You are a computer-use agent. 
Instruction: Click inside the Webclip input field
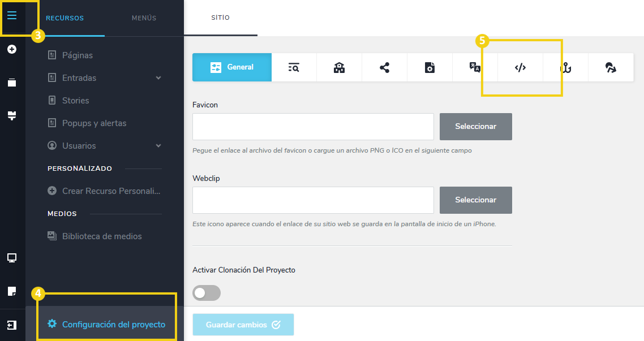pyautogui.click(x=313, y=200)
